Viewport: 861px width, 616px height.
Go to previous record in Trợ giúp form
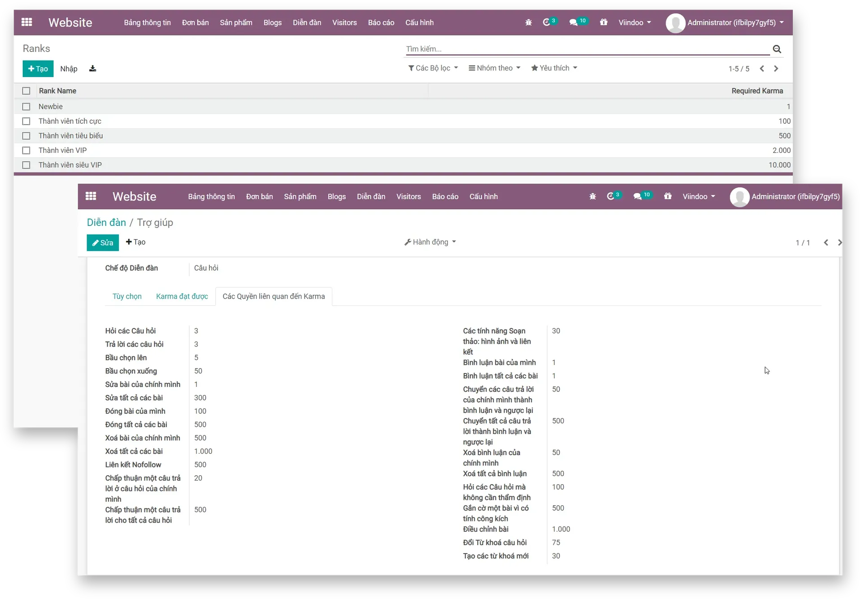826,243
